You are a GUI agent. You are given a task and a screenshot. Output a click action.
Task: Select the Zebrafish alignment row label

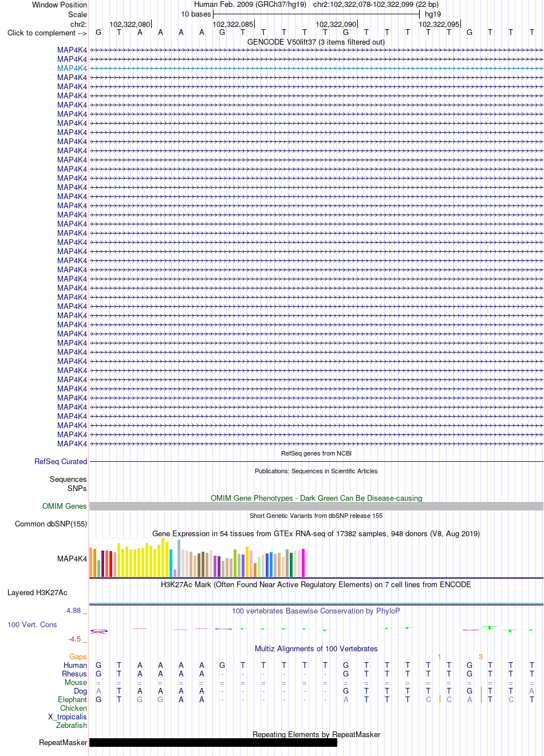pyautogui.click(x=72, y=725)
